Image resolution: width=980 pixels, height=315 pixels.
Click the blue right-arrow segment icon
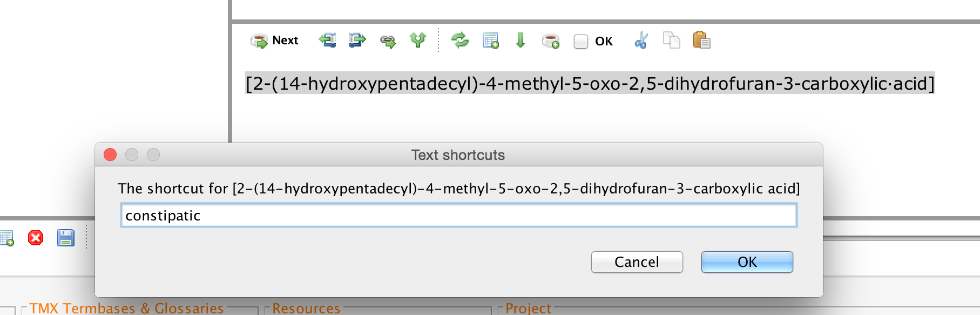pos(357,41)
